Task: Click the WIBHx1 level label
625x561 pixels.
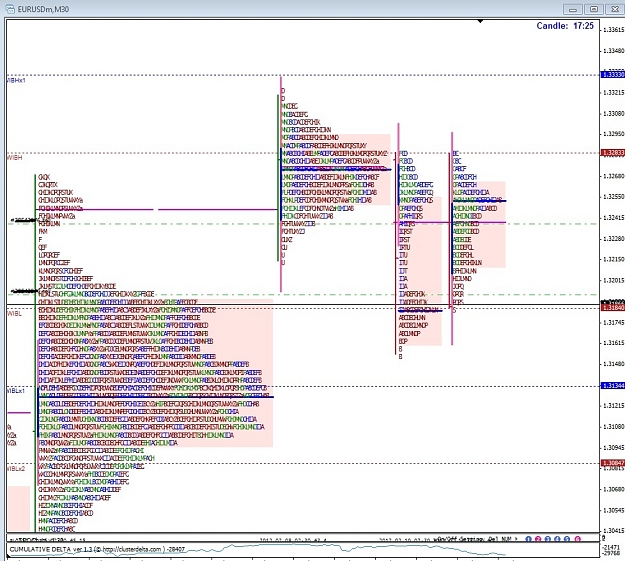Action: (x=16, y=80)
